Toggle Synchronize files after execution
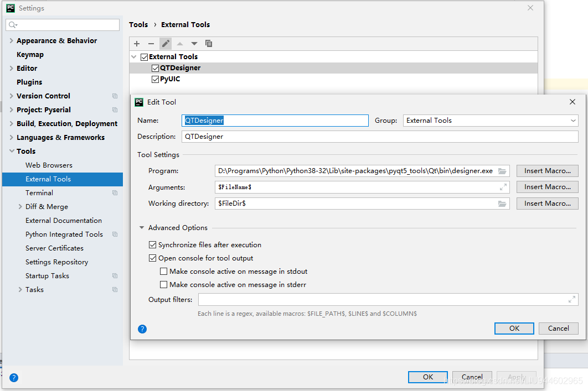 [x=153, y=245]
